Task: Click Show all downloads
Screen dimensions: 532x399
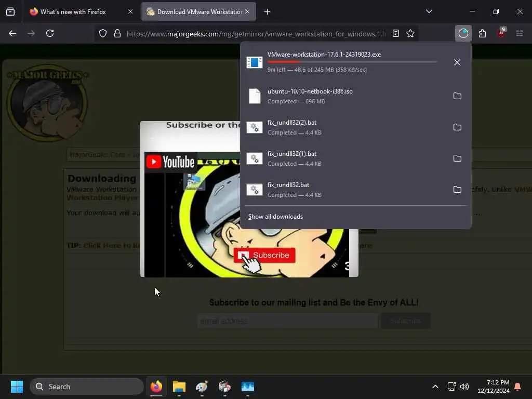Action: 275,217
